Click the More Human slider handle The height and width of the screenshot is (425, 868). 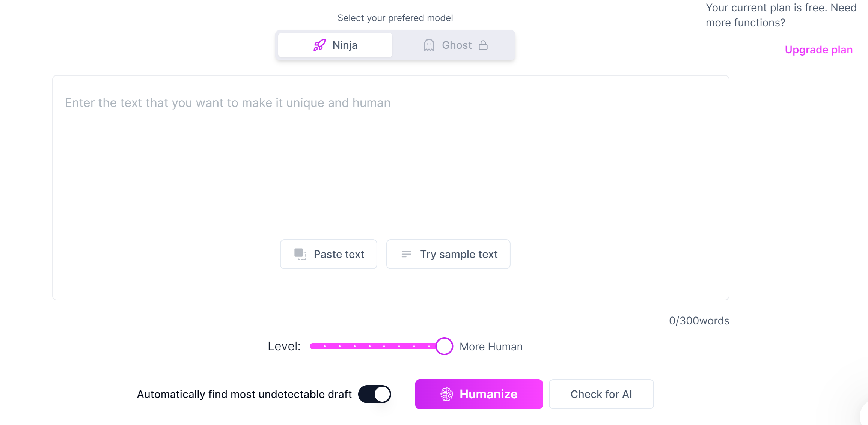(x=444, y=346)
